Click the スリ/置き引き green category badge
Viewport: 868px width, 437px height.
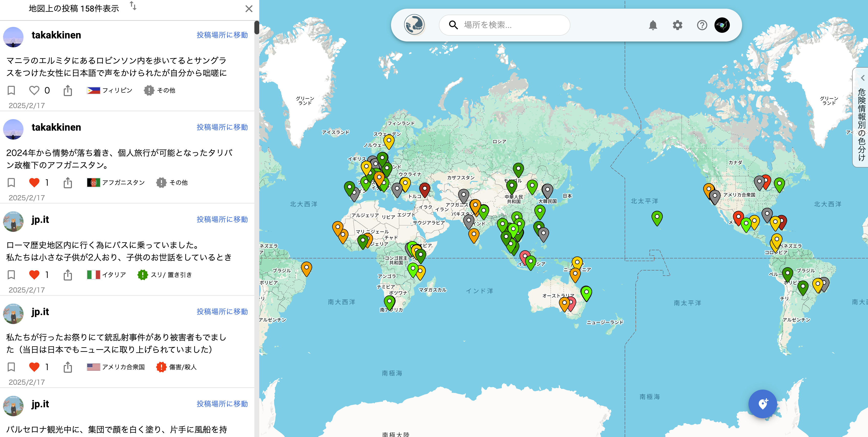(143, 275)
